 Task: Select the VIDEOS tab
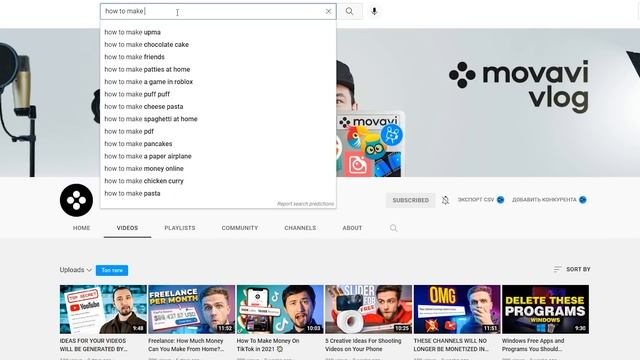coord(127,228)
